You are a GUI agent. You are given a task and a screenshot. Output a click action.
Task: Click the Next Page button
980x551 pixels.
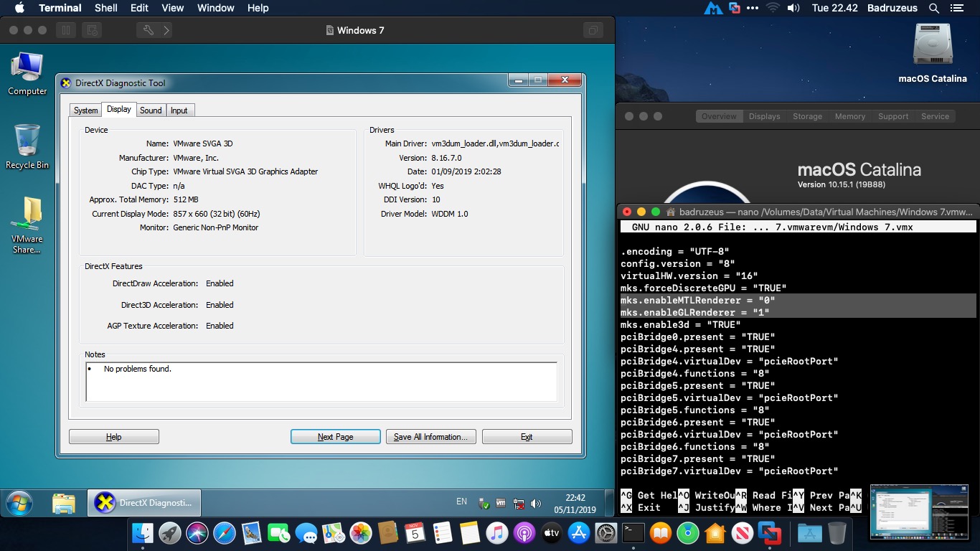tap(335, 437)
